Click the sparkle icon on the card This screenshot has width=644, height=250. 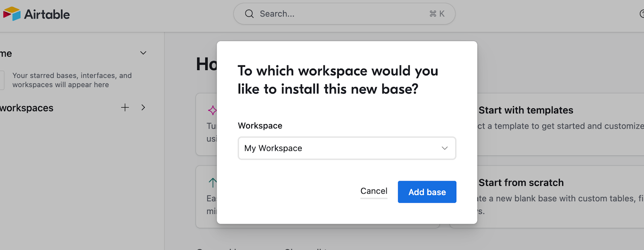pos(213,110)
